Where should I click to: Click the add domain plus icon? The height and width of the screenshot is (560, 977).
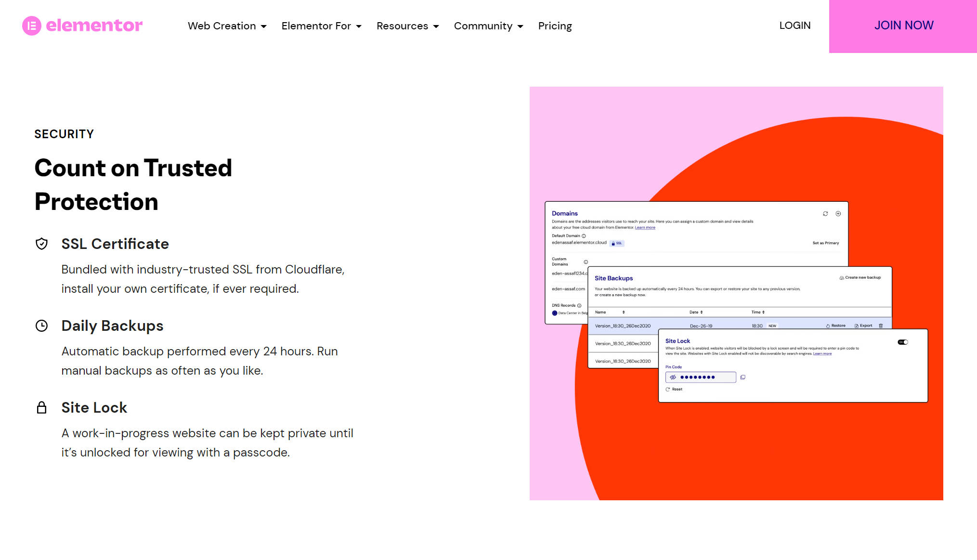click(x=838, y=214)
